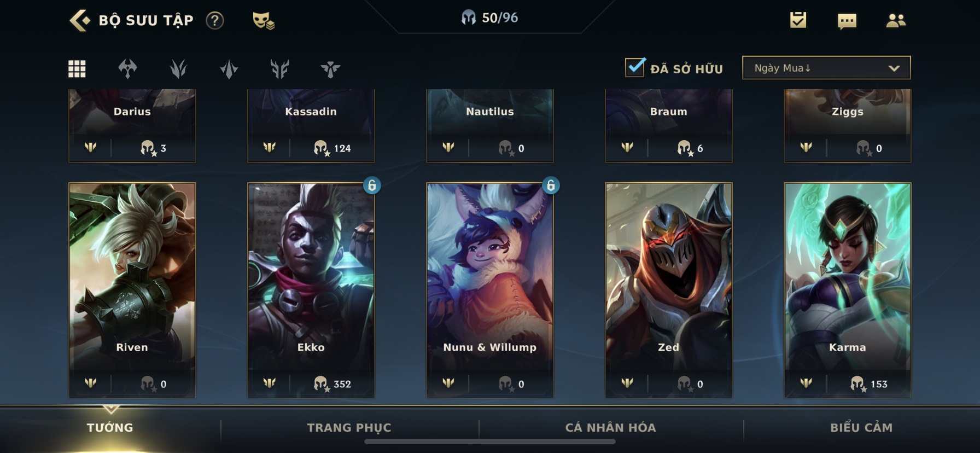Image resolution: width=980 pixels, height=453 pixels.
Task: Switch to the Cá Nhân Hóa tab
Action: pos(610,428)
